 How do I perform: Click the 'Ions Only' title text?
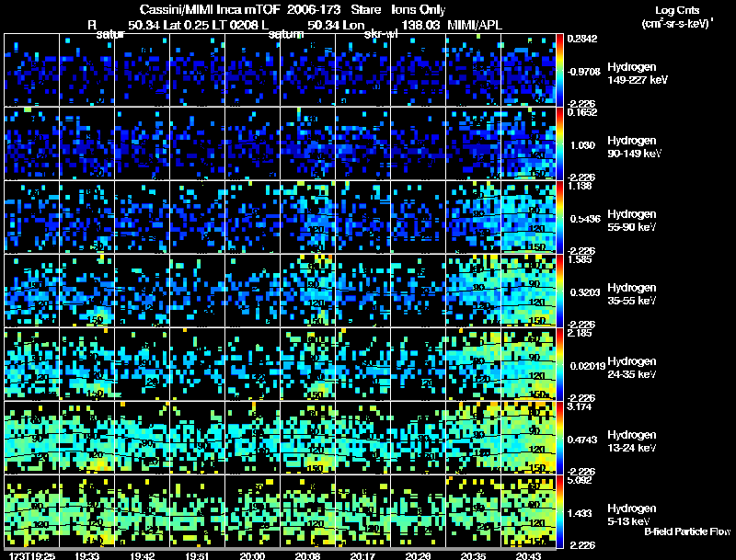pos(419,9)
